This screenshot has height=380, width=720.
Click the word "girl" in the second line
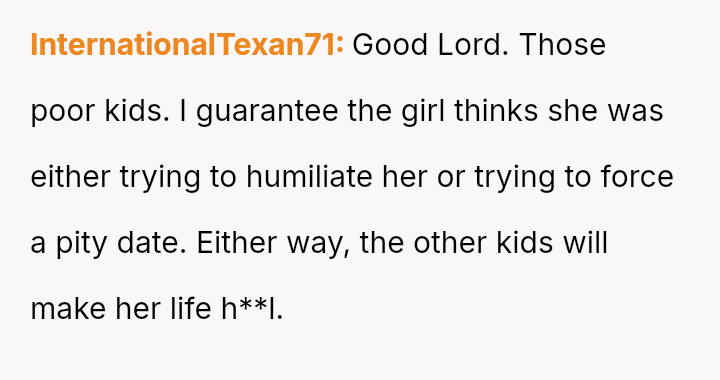pos(423,111)
